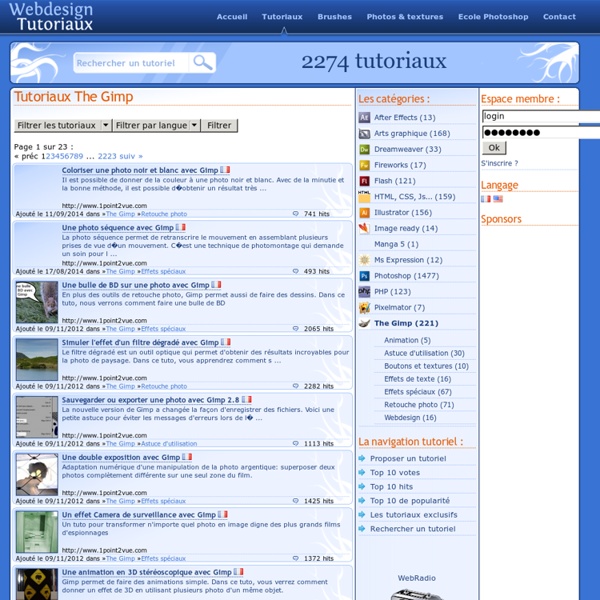Open Une bulle de BD tutorial link

click(135, 285)
